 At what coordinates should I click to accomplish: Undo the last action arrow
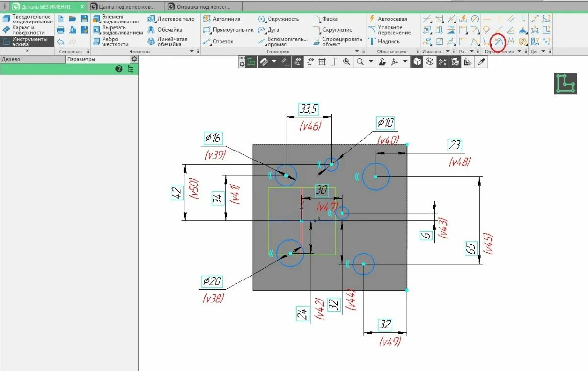coord(61,42)
